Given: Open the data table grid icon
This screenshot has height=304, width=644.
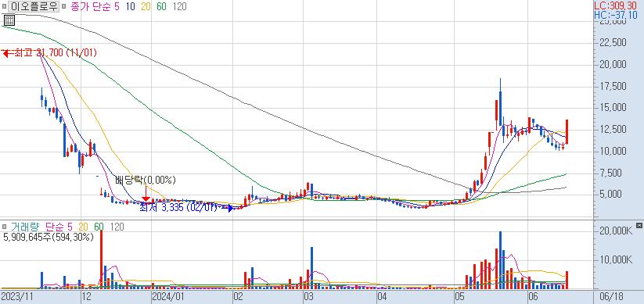Looking at the screenshot, I should click(x=9, y=20).
